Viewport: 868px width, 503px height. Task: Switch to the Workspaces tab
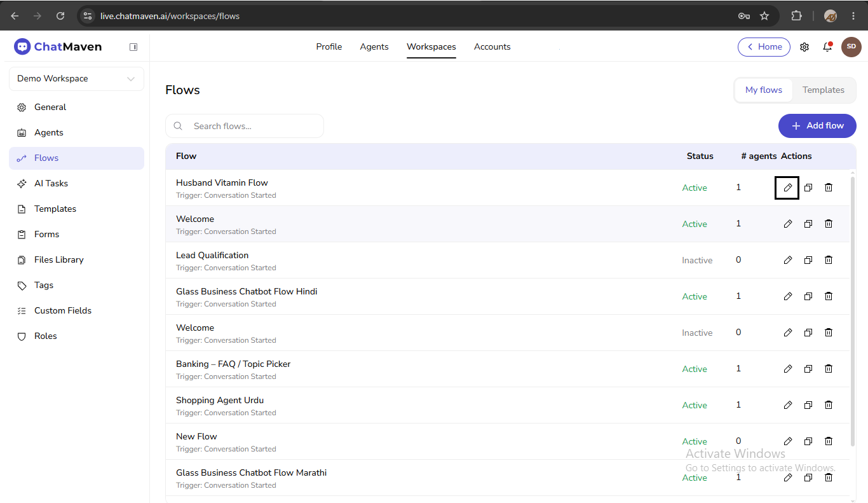tap(431, 46)
